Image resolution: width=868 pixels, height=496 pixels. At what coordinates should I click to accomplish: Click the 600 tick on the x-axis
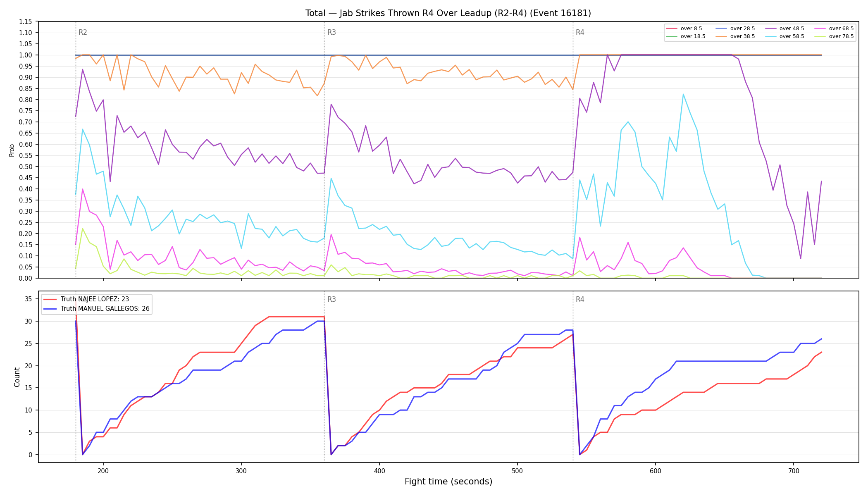[x=656, y=470]
